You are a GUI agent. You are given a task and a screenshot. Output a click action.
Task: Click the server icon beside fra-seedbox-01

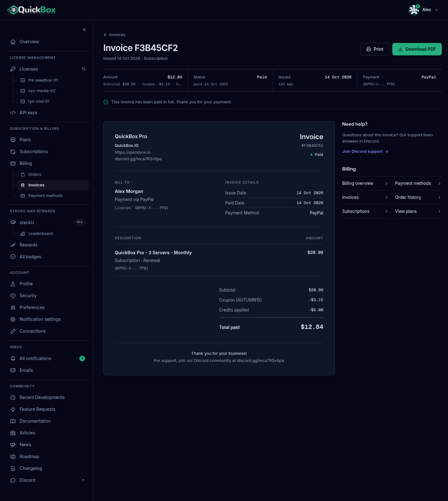coord(23,80)
